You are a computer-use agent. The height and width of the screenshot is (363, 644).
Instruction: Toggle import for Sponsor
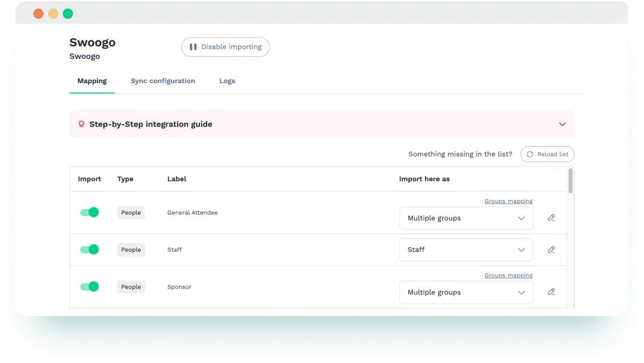(x=89, y=286)
